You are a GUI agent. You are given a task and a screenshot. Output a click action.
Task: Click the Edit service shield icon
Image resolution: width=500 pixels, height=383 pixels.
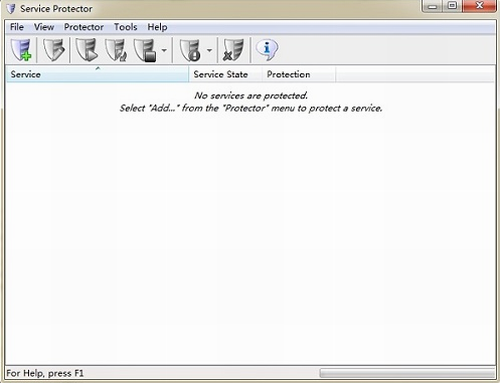pos(54,50)
